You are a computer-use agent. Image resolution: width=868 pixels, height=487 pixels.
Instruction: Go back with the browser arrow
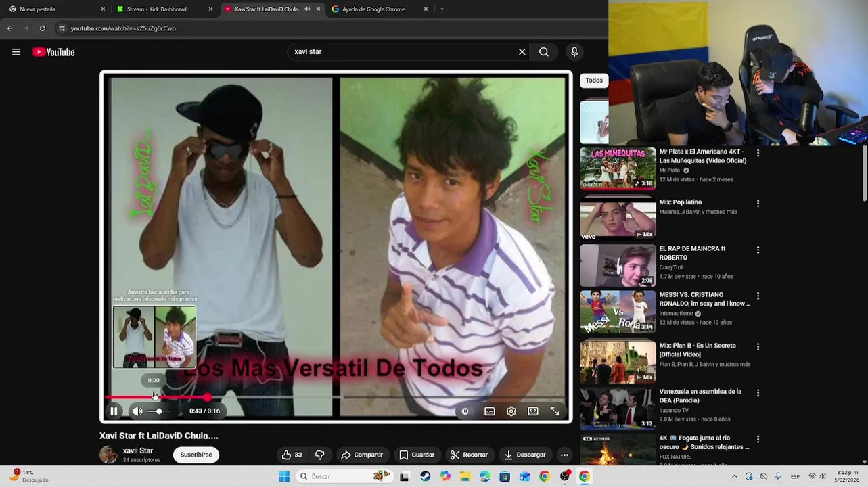pyautogui.click(x=9, y=28)
